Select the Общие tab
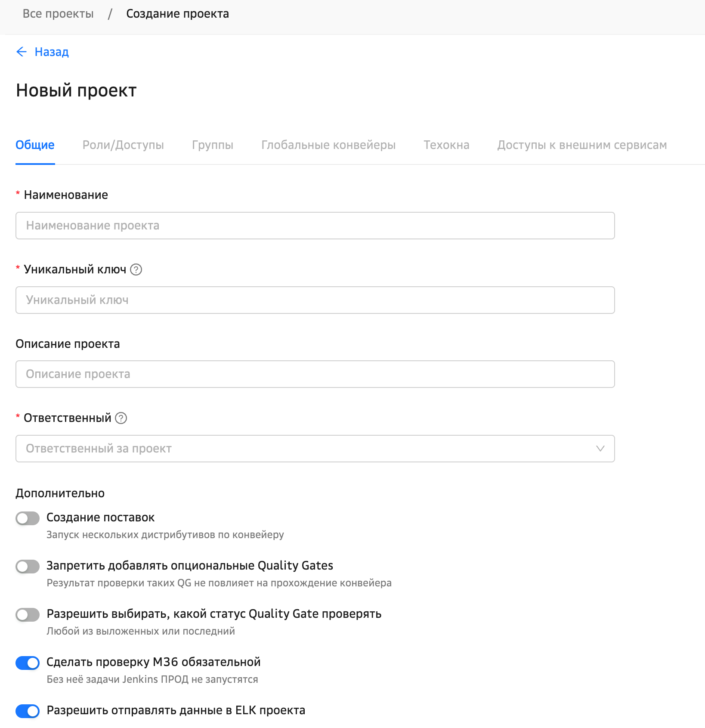Image resolution: width=705 pixels, height=728 pixels. click(35, 145)
